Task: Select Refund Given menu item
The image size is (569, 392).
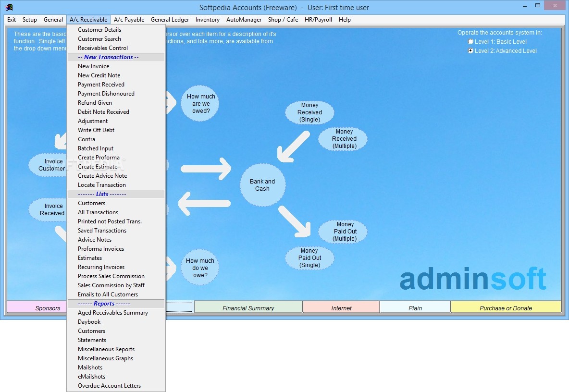Action: (116, 103)
